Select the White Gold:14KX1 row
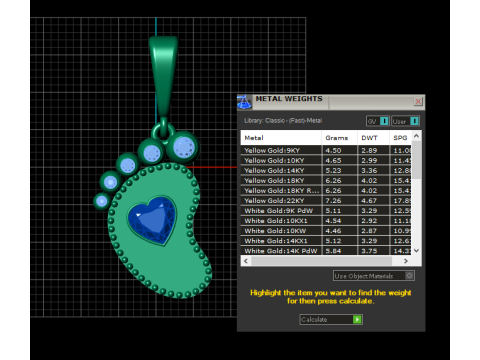The width and height of the screenshot is (480, 360). pos(326,240)
